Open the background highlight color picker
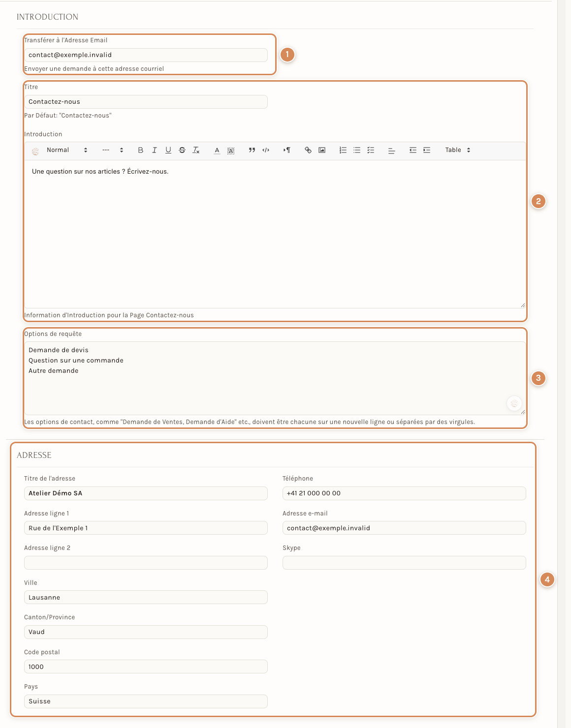 click(231, 150)
